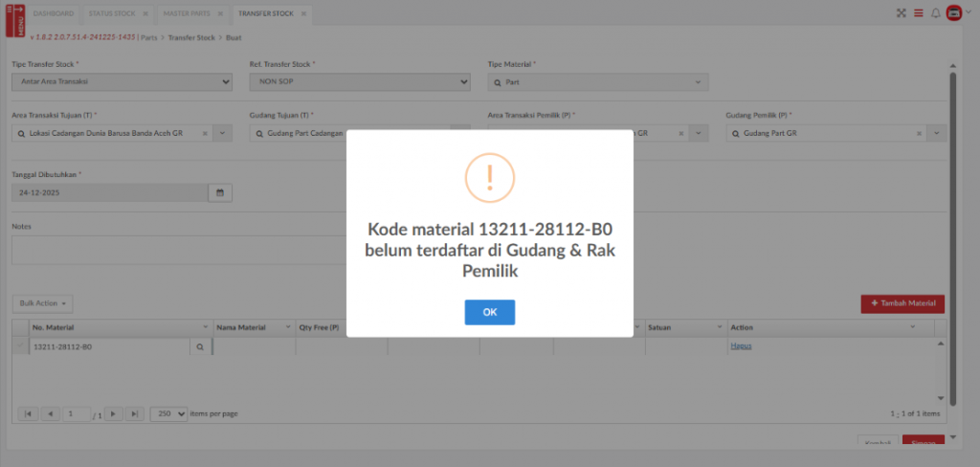Open the Tanggal Dibutuhkan calendar picker

pos(219,192)
